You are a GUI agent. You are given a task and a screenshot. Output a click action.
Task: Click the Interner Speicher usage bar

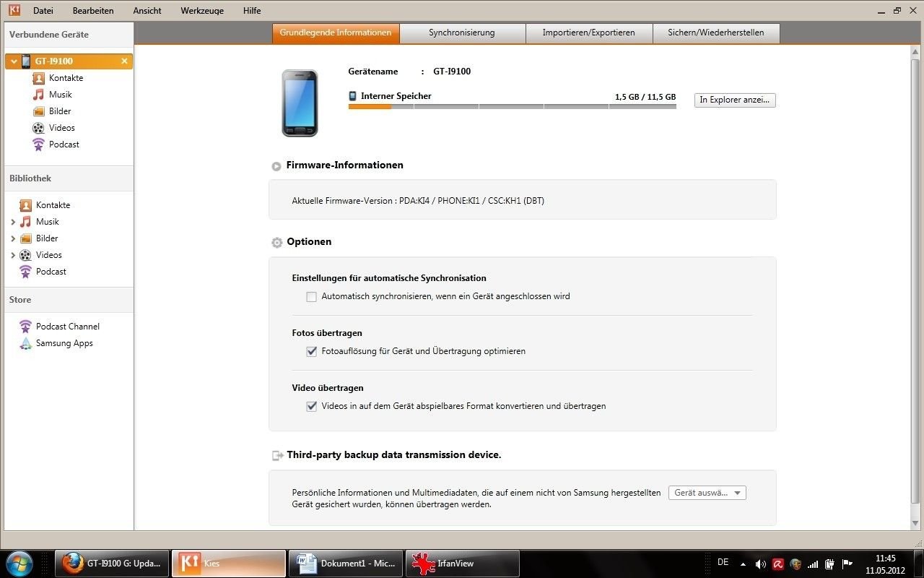point(512,106)
